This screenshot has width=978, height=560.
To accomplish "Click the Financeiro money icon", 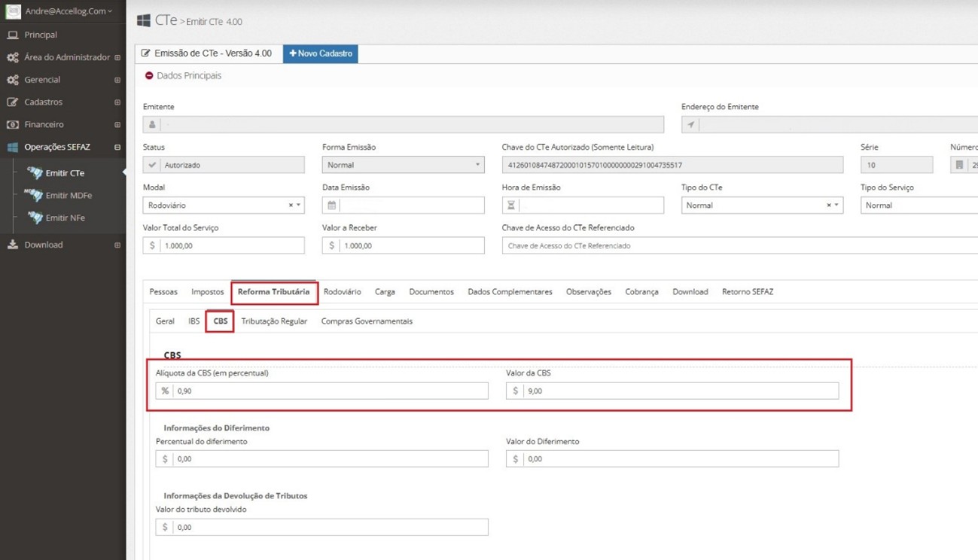I will coord(13,125).
